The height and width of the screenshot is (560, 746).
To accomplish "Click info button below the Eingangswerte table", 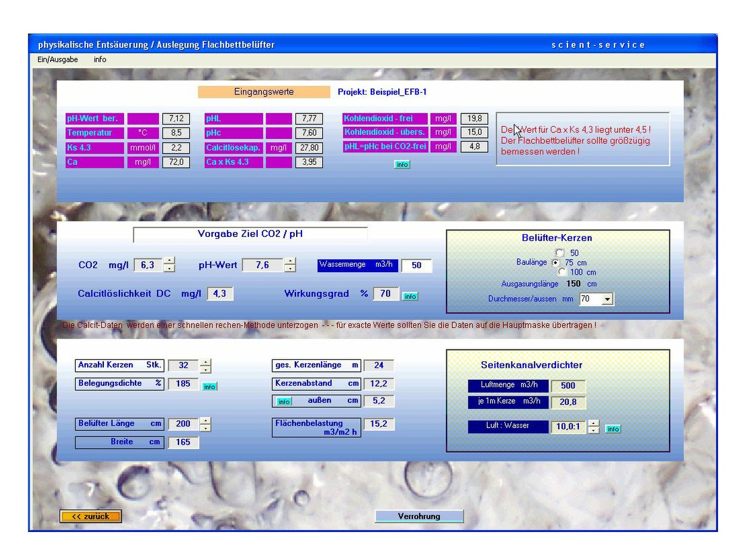I will (402, 164).
